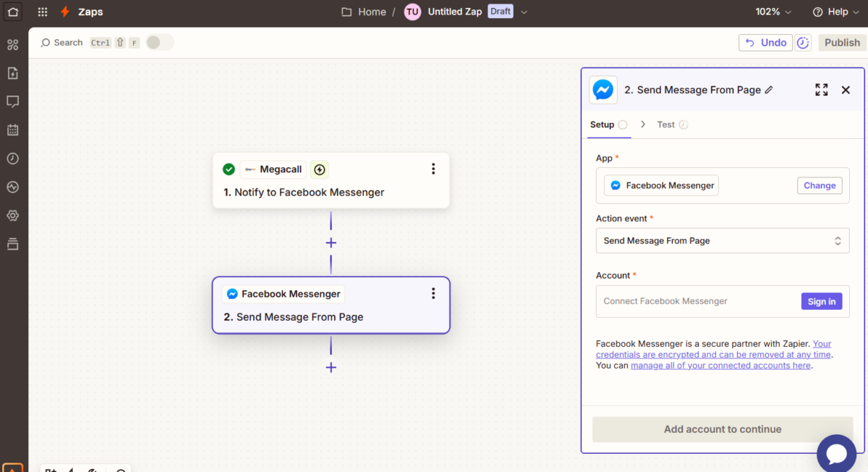The width and height of the screenshot is (868, 472).
Task: Open manage all connected accounts link
Action: [720, 366]
